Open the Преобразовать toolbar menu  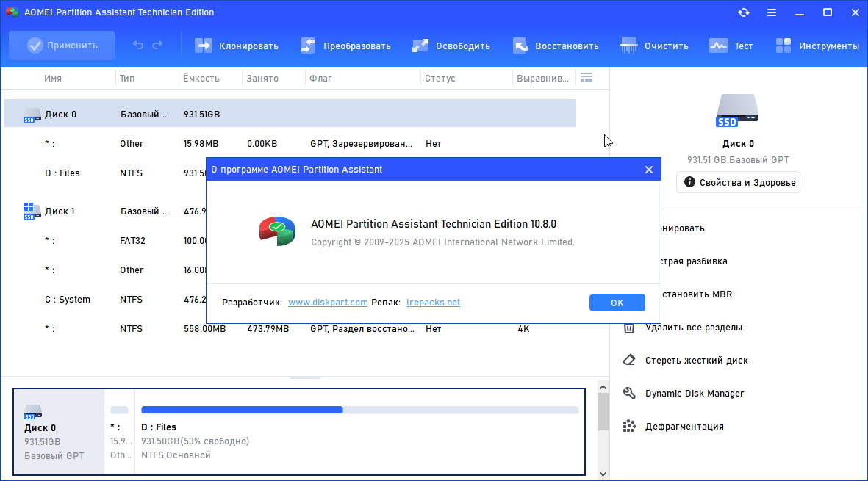tap(345, 46)
